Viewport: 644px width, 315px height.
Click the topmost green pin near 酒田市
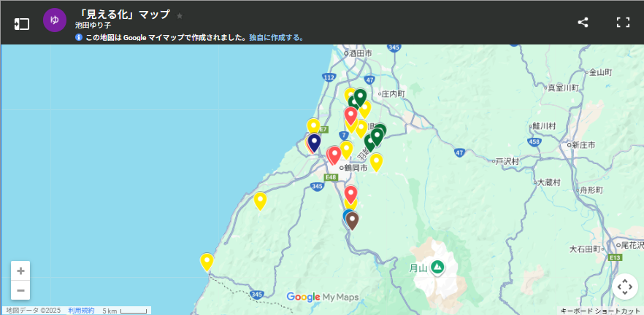(x=359, y=96)
